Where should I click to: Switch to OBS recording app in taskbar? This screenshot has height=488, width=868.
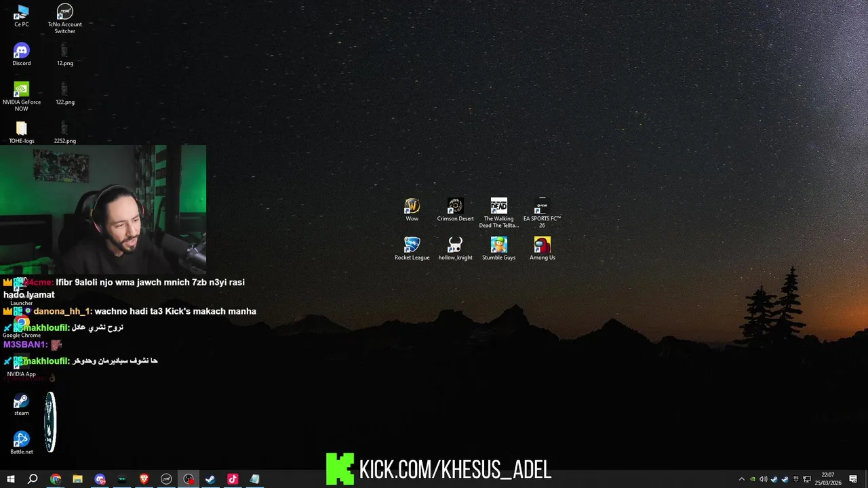pos(189,479)
